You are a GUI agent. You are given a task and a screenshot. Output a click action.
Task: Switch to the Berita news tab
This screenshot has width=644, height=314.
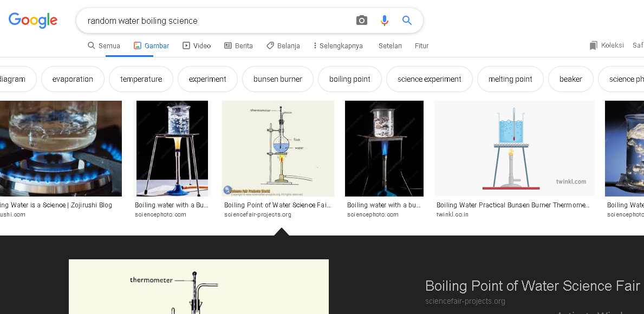238,46
